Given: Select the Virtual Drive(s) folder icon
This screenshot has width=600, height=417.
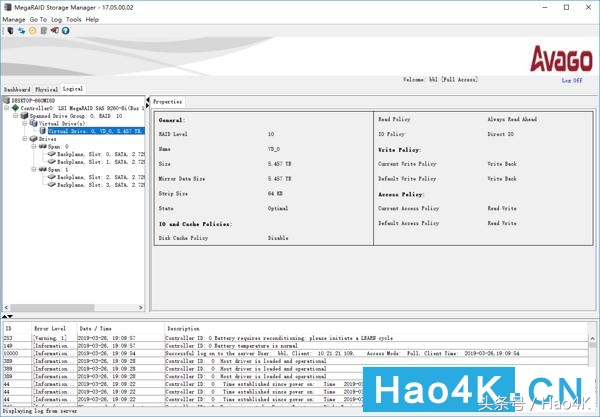Looking at the screenshot, I should click(34, 123).
